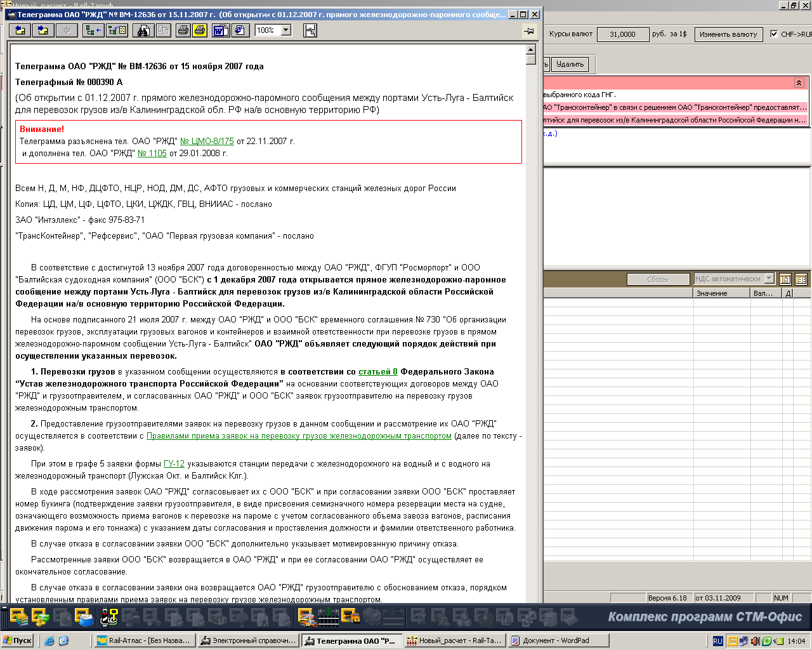812x650 pixels.
Task: Open STM-Office orange truck launcher icon
Action: click(351, 616)
